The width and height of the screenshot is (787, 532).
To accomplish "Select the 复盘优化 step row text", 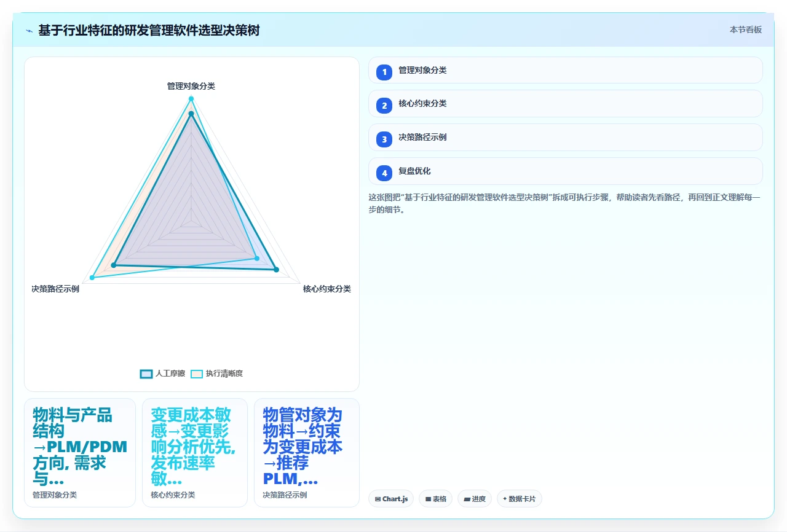I will coord(414,171).
